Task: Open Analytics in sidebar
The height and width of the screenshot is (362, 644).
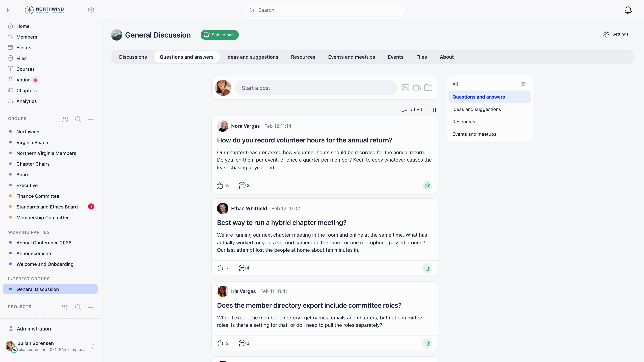Action: pyautogui.click(x=50, y=101)
